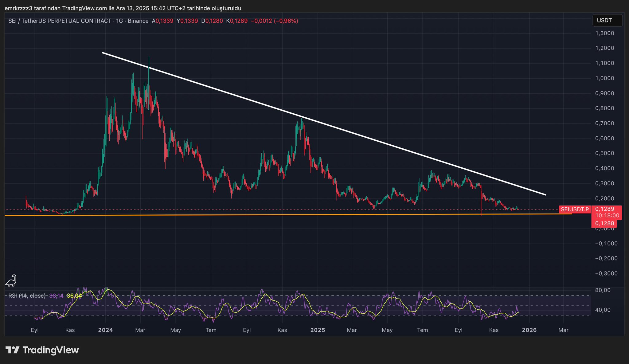The height and width of the screenshot is (364, 629).
Task: Click the 1,0000 level on price scale
Action: [x=605, y=78]
